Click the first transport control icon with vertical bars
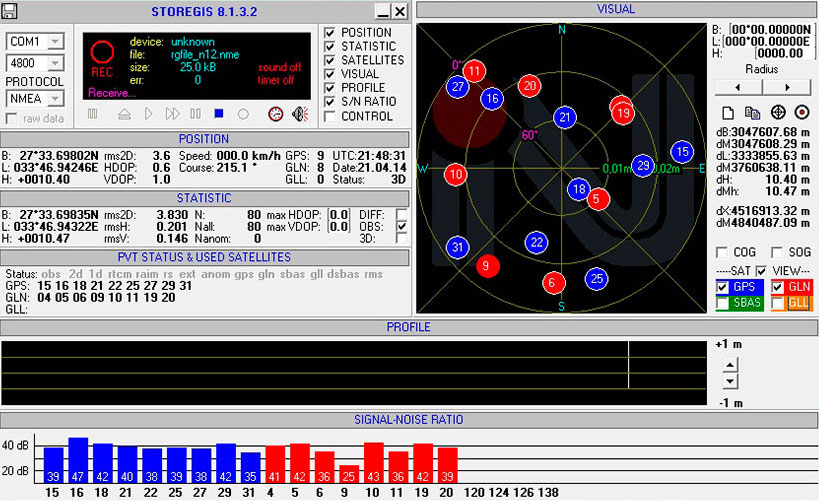 92,113
